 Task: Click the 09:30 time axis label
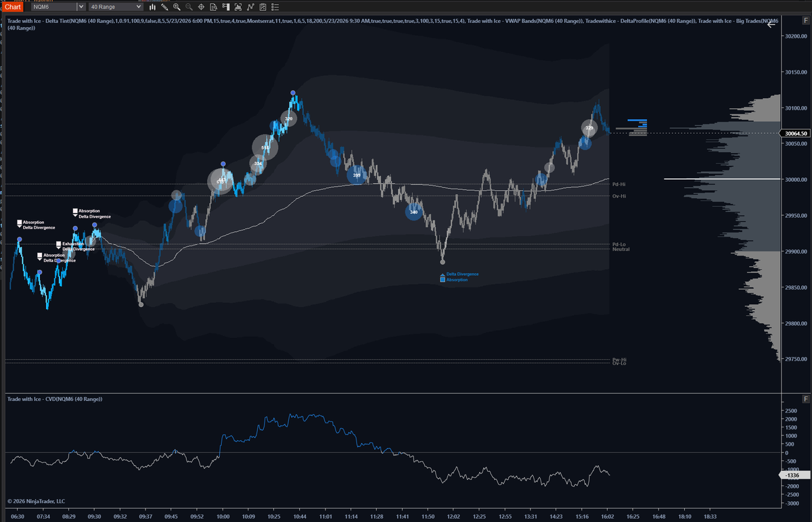point(94,516)
